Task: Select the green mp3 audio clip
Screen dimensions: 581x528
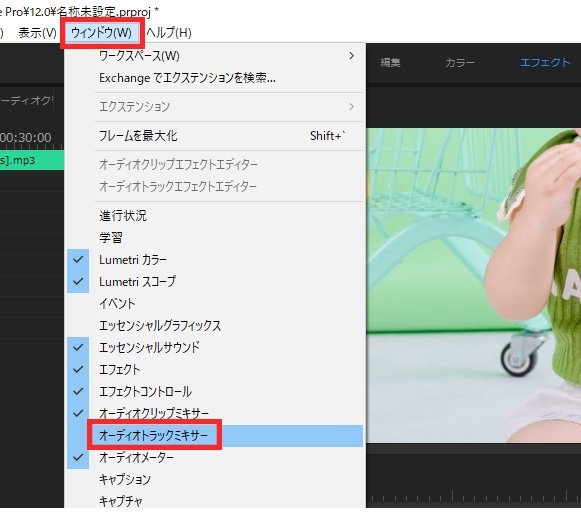Action: point(32,160)
